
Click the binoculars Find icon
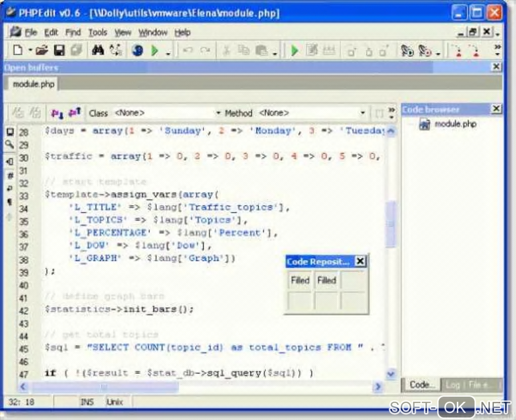point(98,51)
